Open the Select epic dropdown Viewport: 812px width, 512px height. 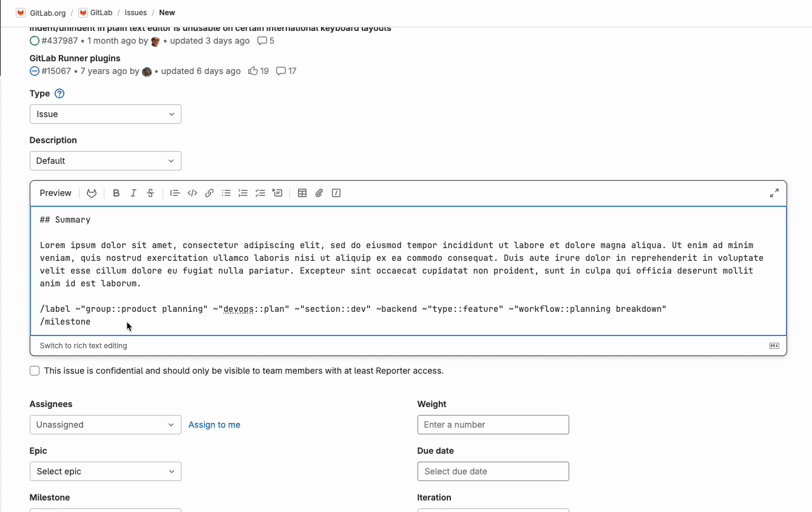(105, 471)
